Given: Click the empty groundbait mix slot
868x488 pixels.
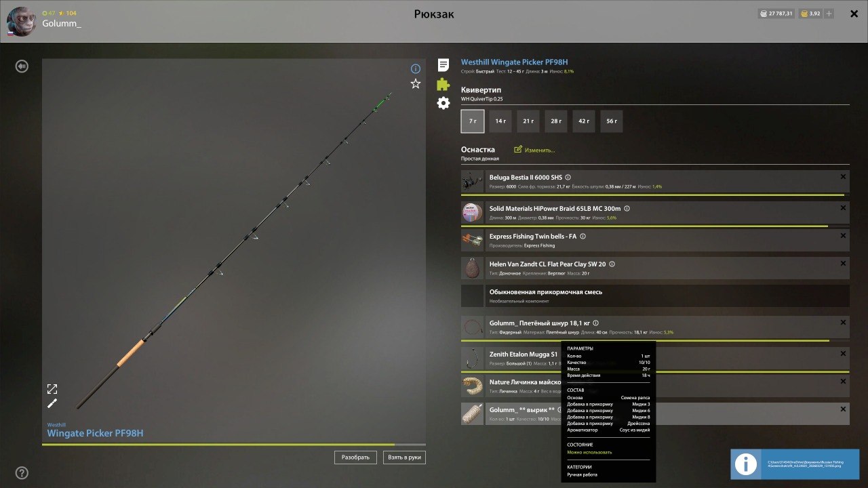Looking at the screenshot, I should click(654, 296).
